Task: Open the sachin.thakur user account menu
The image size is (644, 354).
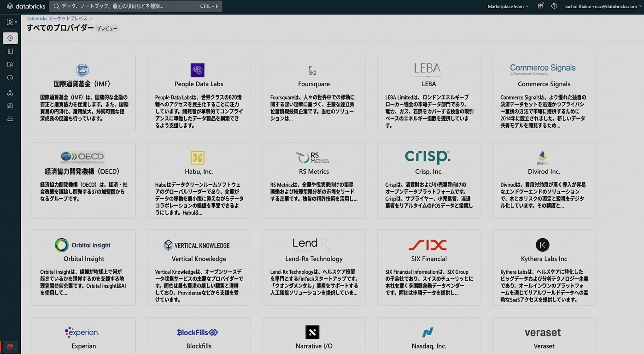Action: coord(603,6)
